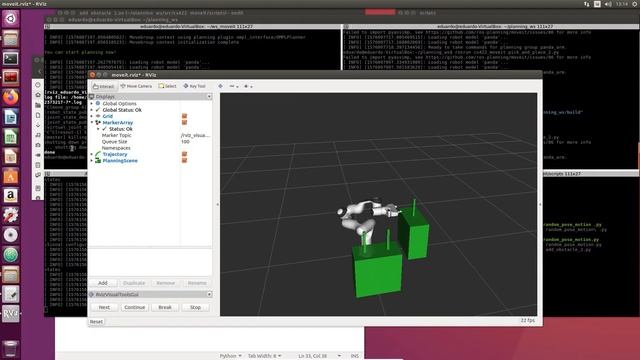640x360 pixels.
Task: Open Files from the launcher dock
Action: (11, 38)
